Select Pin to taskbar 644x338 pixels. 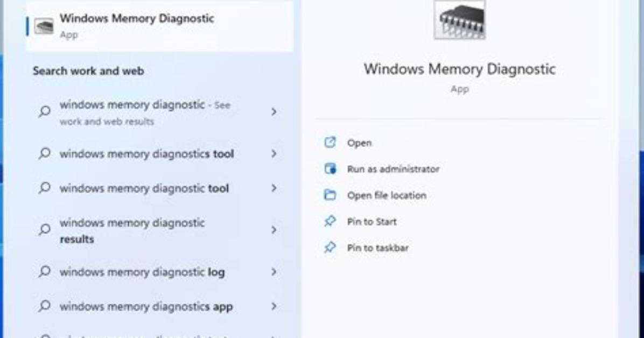[377, 248]
